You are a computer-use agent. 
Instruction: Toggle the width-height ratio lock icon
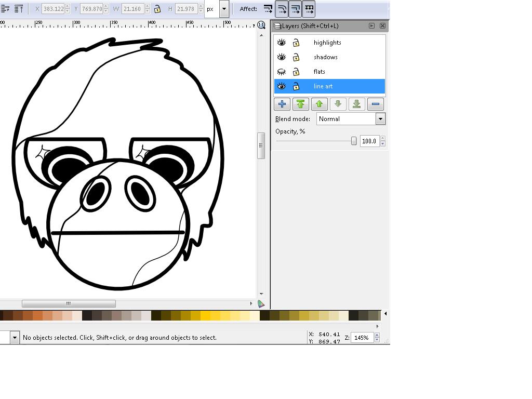pos(157,9)
